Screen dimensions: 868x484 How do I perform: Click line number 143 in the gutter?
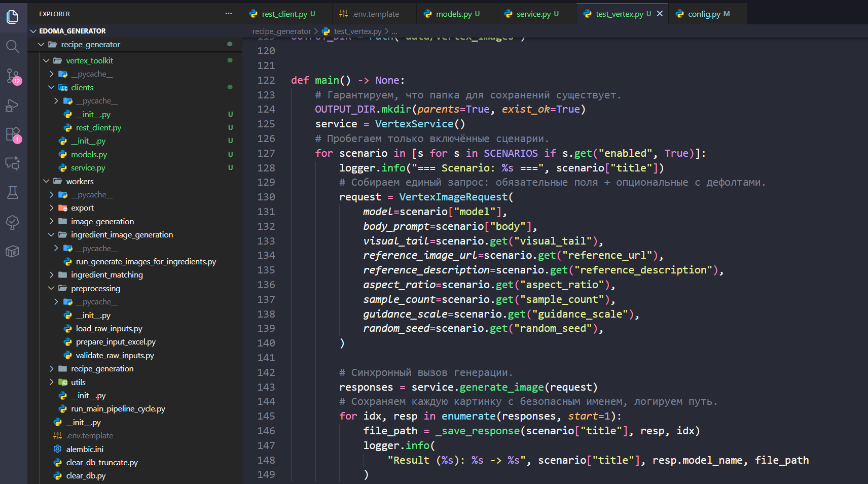[x=266, y=387]
